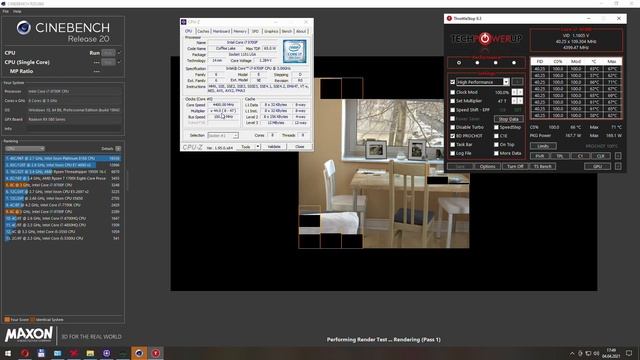Switch to the Graphics tab in CPU-Z
640x360 pixels.
[x=271, y=31]
